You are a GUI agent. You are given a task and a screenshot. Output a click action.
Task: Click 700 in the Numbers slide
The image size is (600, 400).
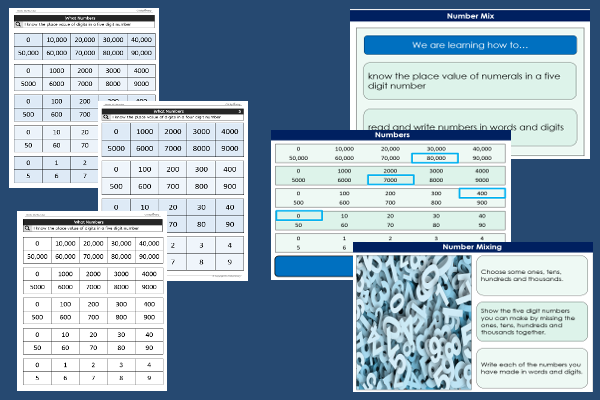coord(390,203)
